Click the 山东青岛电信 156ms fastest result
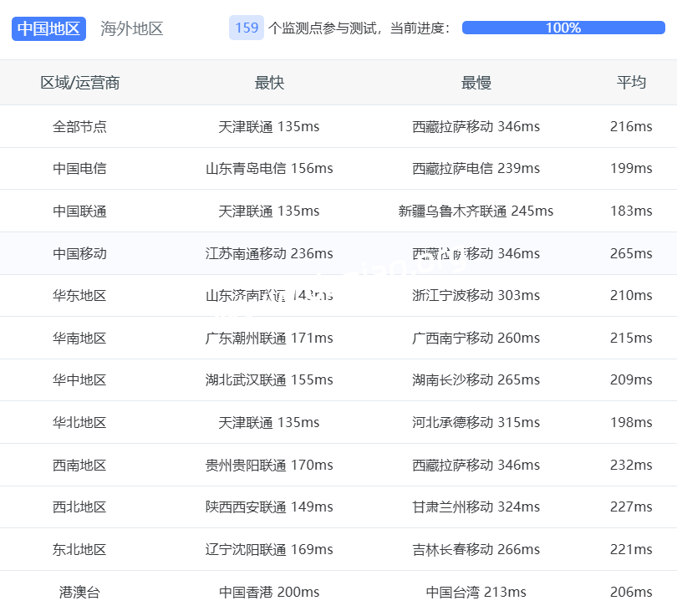The height and width of the screenshot is (616, 677). [x=269, y=169]
